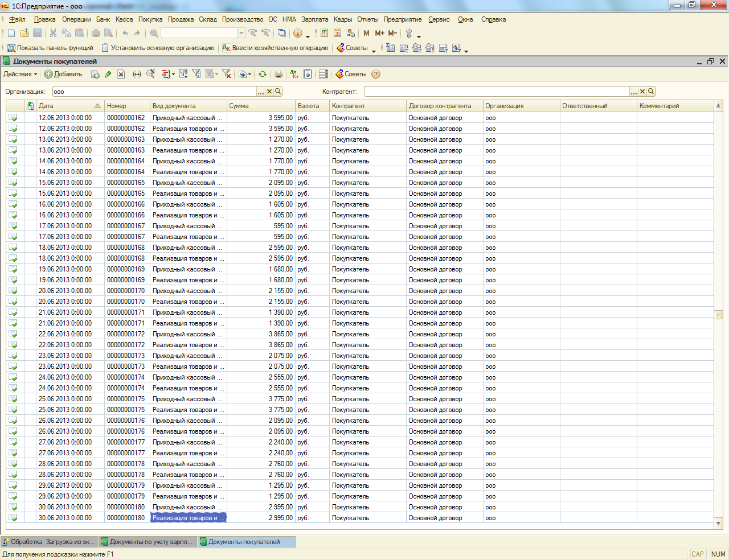
Task: Mark for deletion with the red X icon
Action: pos(121,74)
